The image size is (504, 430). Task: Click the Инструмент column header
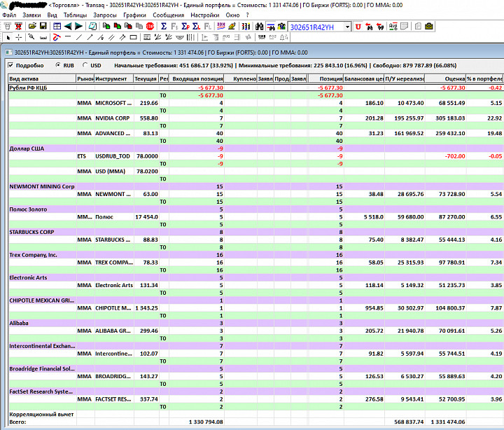pyautogui.click(x=114, y=78)
